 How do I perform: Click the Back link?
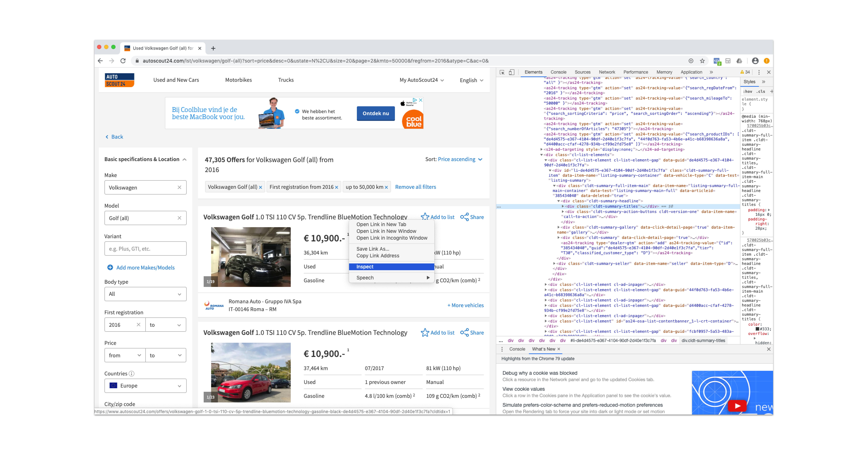[x=114, y=137]
